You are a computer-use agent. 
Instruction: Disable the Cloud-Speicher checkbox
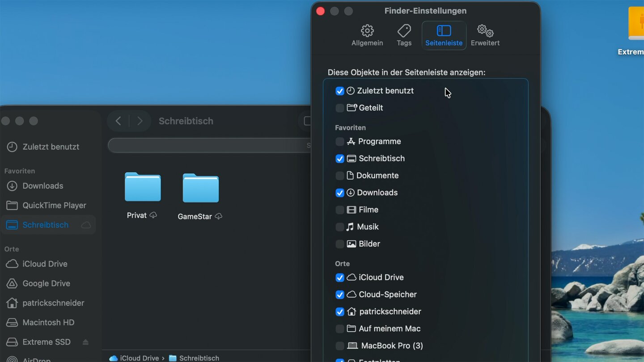coord(339,295)
